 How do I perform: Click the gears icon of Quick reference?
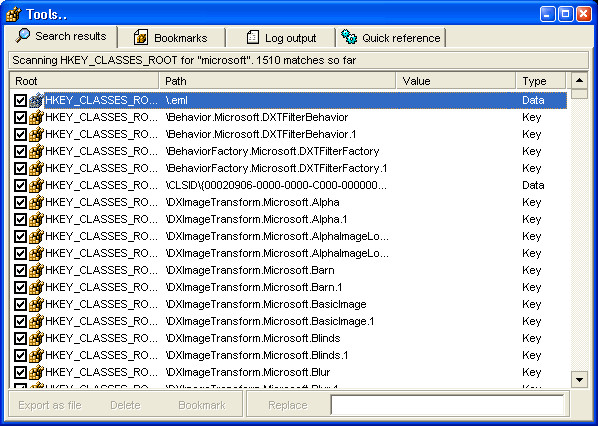pos(349,37)
